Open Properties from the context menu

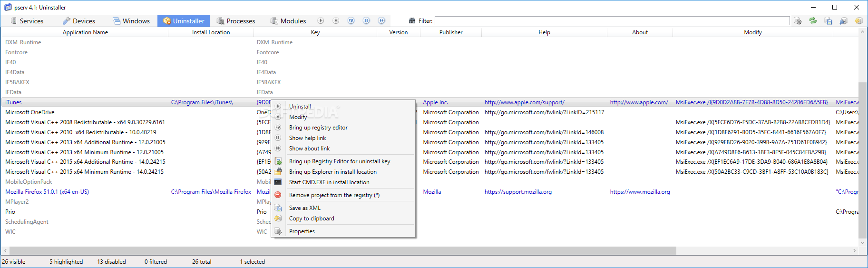(x=343, y=231)
